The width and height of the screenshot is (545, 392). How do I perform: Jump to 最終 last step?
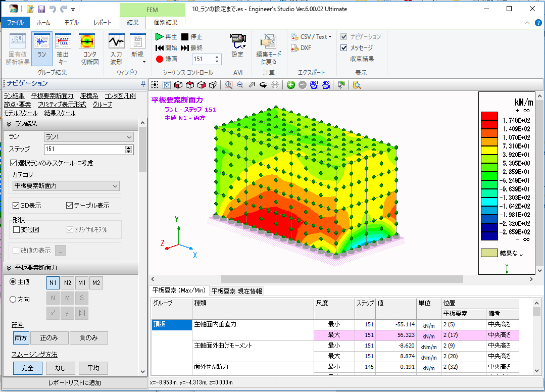pos(191,47)
